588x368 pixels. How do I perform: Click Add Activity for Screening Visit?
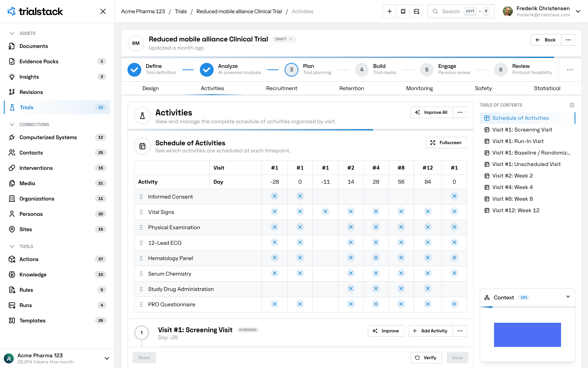click(x=430, y=331)
